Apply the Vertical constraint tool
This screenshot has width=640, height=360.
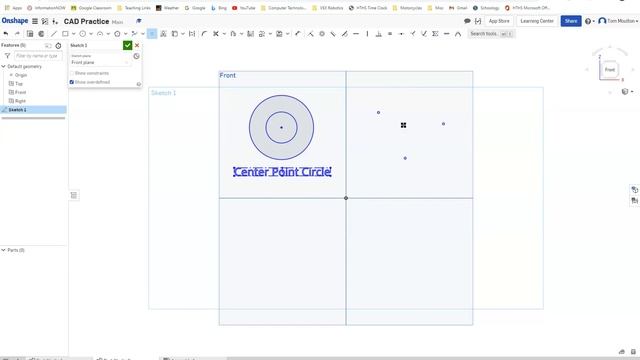(367, 34)
